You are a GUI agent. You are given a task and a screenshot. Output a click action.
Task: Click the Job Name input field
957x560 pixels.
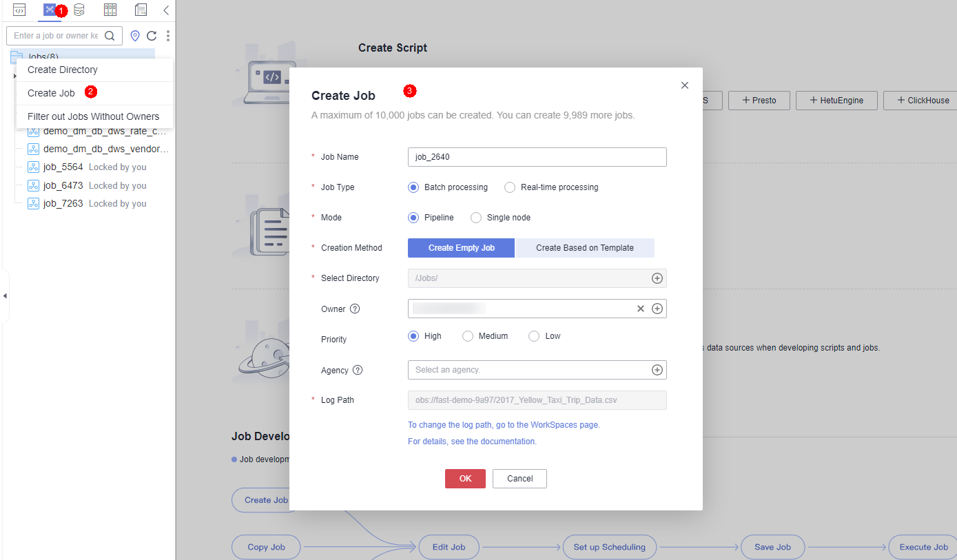tap(537, 157)
